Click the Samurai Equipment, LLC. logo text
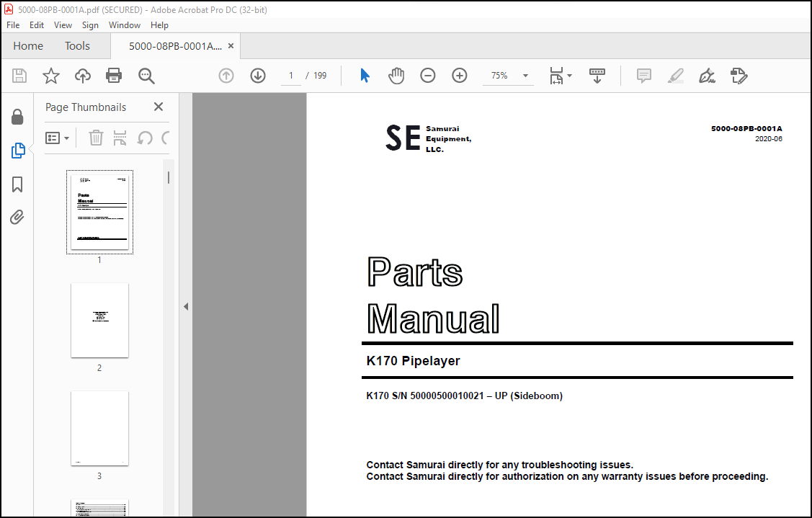 tap(448, 139)
